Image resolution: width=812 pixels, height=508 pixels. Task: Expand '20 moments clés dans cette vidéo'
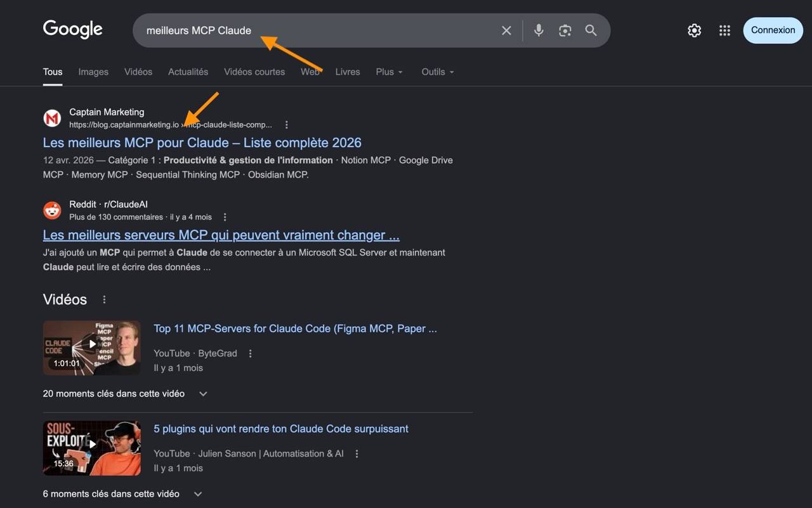[125, 393]
